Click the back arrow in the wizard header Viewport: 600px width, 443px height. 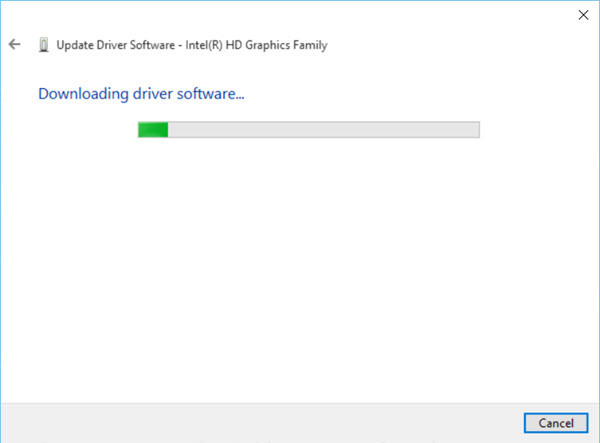[x=15, y=44]
